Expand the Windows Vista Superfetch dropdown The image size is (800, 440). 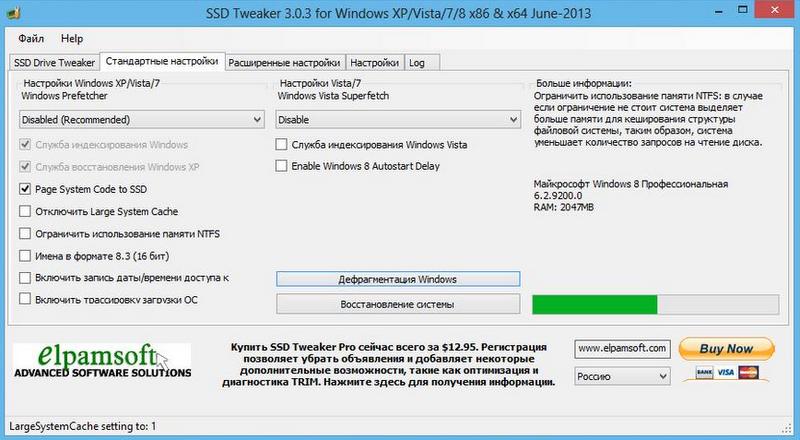[x=398, y=119]
